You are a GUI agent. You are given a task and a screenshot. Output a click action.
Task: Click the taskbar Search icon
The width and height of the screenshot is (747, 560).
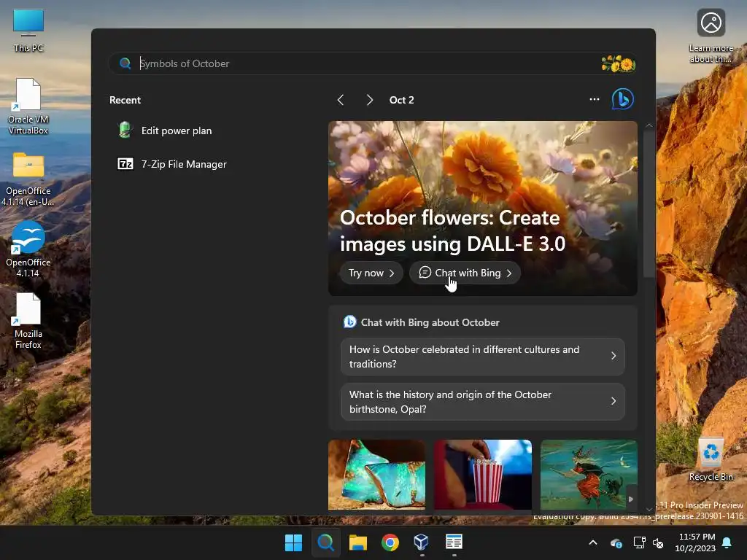coord(326,542)
